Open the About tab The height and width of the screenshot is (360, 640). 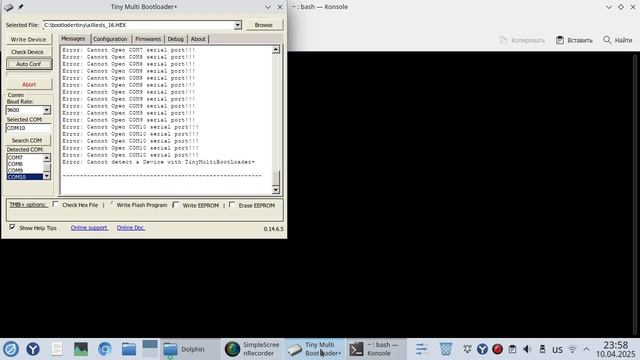coord(198,39)
